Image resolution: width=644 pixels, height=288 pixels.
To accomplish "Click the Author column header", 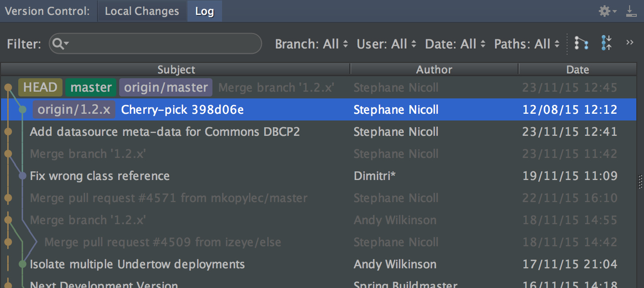I will pos(434,69).
